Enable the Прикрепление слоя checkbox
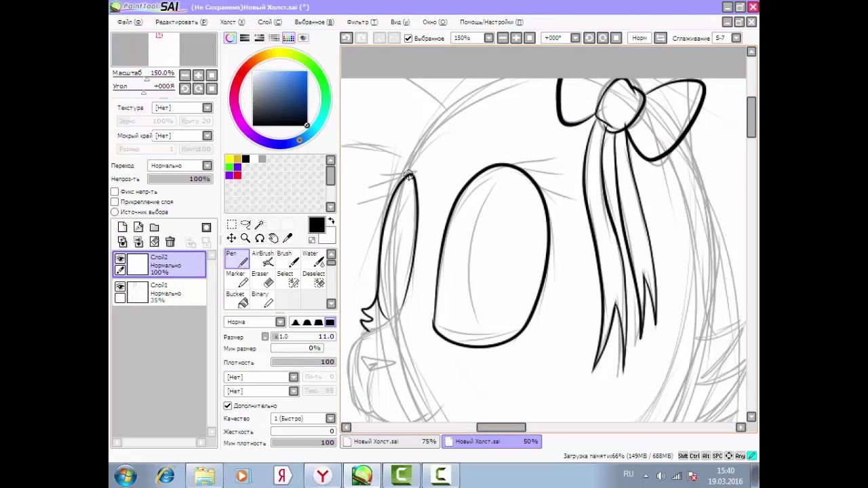The width and height of the screenshot is (868, 488). pyautogui.click(x=115, y=202)
